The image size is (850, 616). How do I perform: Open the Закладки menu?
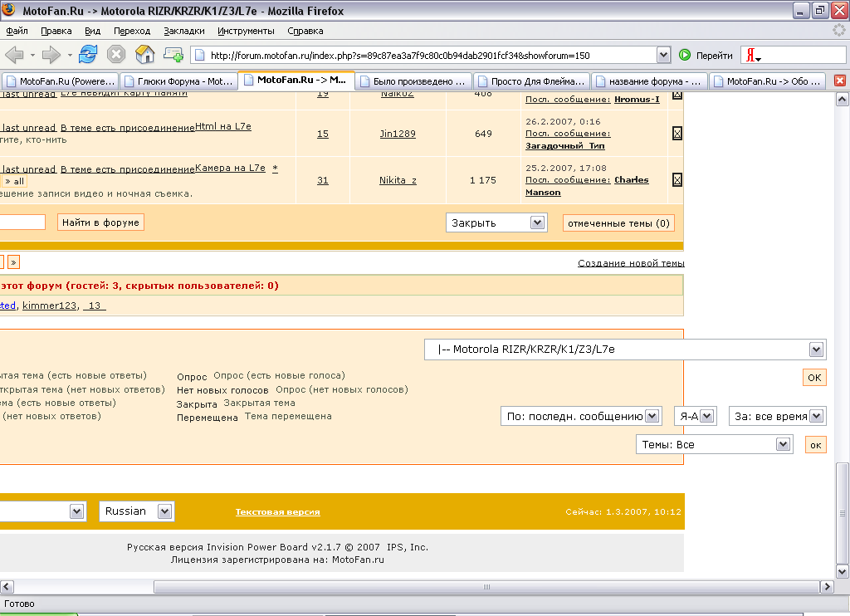coord(184,31)
